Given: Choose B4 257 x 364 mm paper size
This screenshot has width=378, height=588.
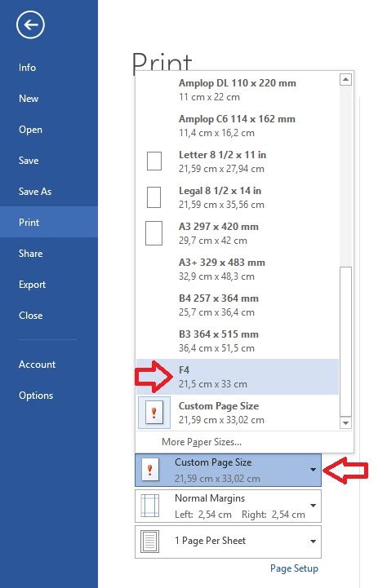Looking at the screenshot, I should click(238, 305).
